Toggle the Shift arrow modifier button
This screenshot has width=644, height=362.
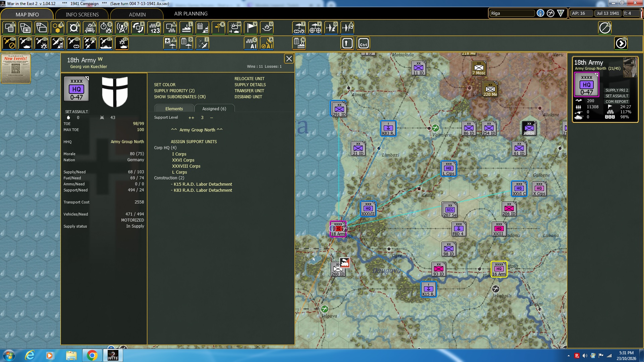[347, 43]
